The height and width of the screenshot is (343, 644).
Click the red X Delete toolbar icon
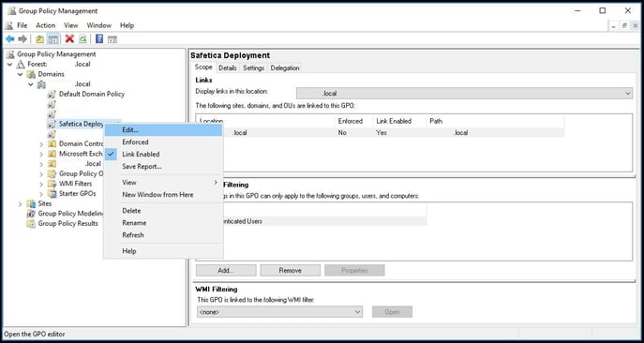[x=69, y=39]
